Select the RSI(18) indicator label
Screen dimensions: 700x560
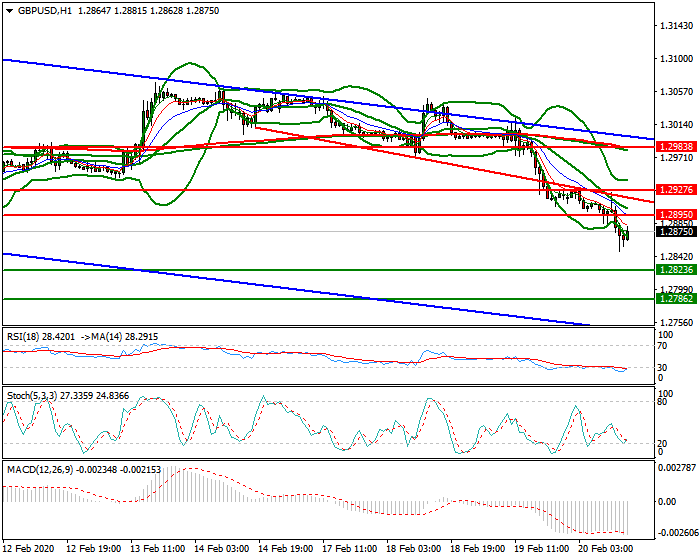pyautogui.click(x=24, y=337)
